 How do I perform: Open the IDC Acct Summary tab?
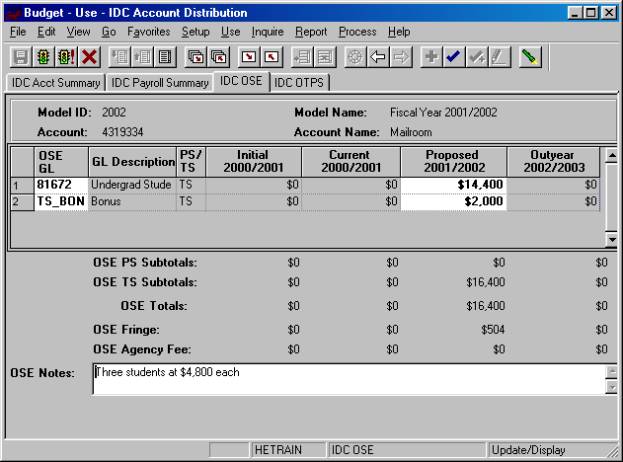55,82
